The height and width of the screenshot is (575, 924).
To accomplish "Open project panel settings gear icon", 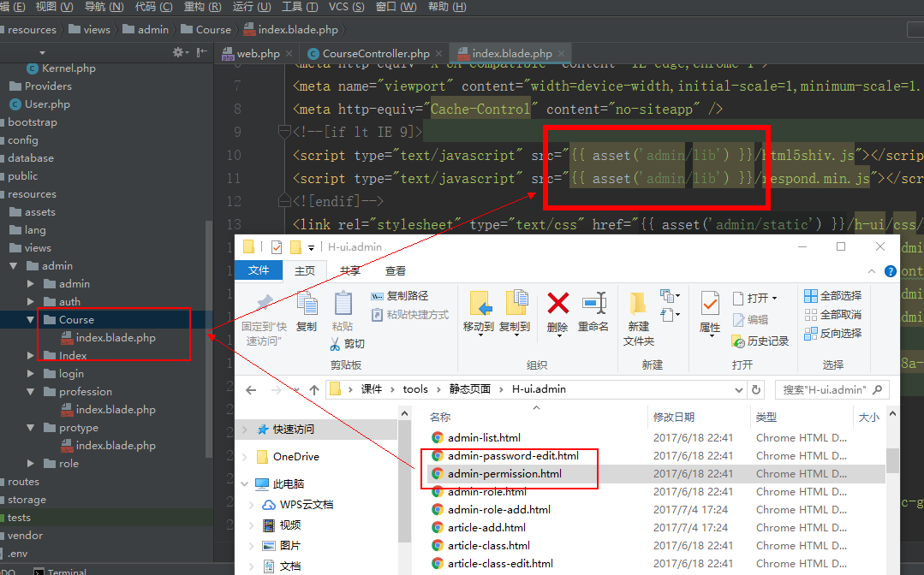I will (179, 52).
